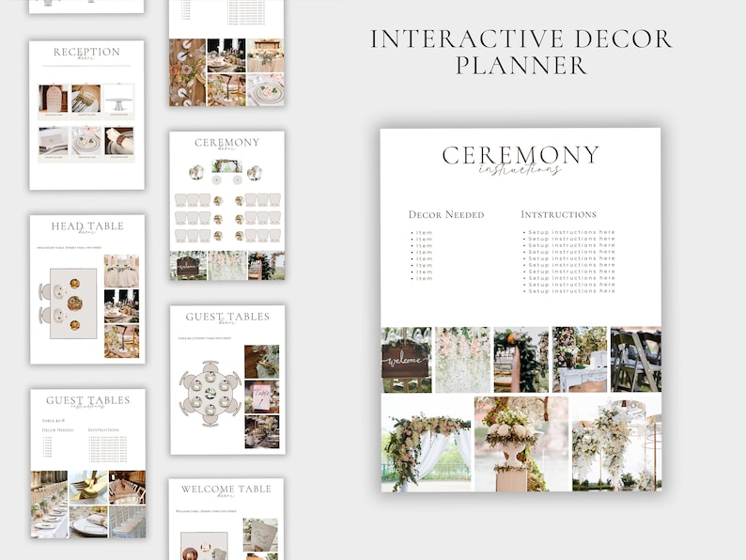The image size is (746, 560).
Task: Click the flower urn pedestal photo
Action: [x=521, y=443]
